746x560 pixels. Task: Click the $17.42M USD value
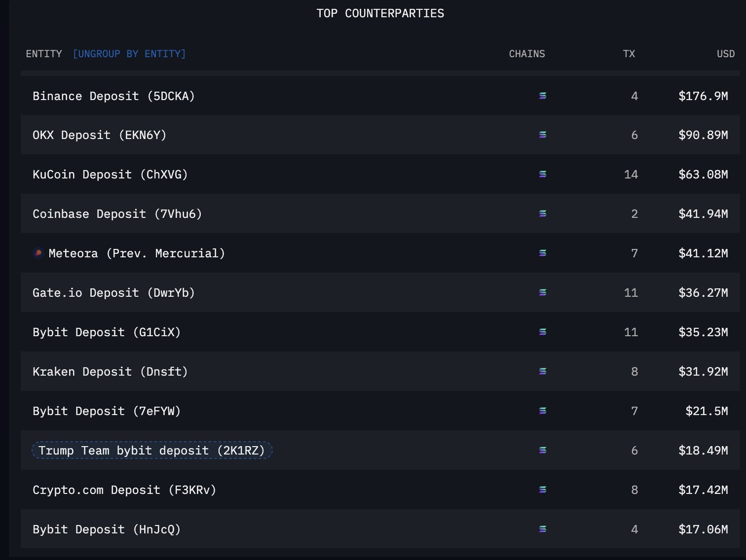[703, 490]
